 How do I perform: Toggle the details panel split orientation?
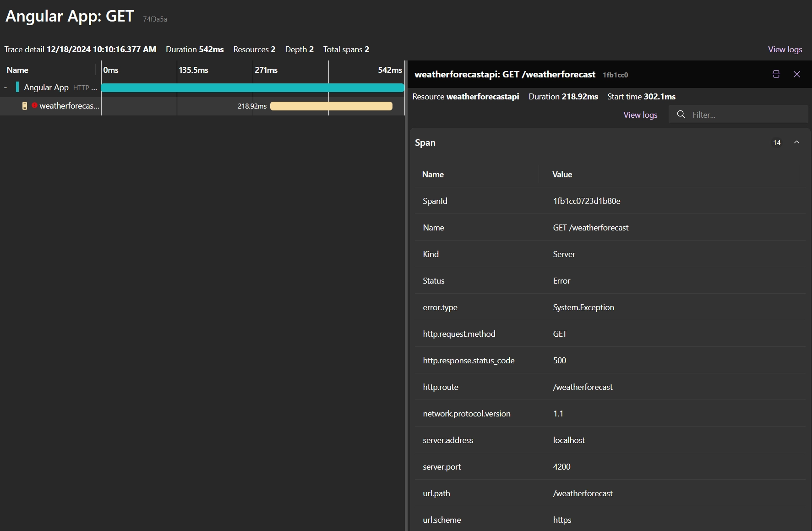pos(776,74)
